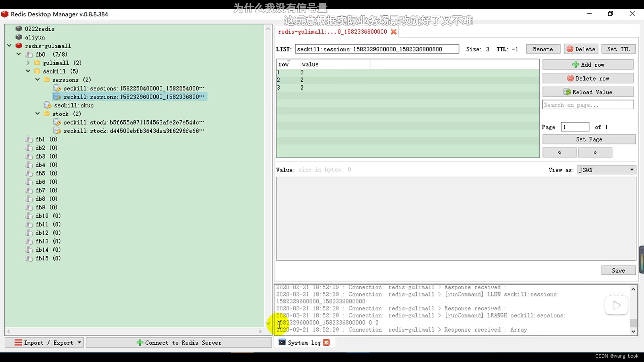Click the db1 database icon
This screenshot has height=362, width=644.
pyautogui.click(x=29, y=139)
